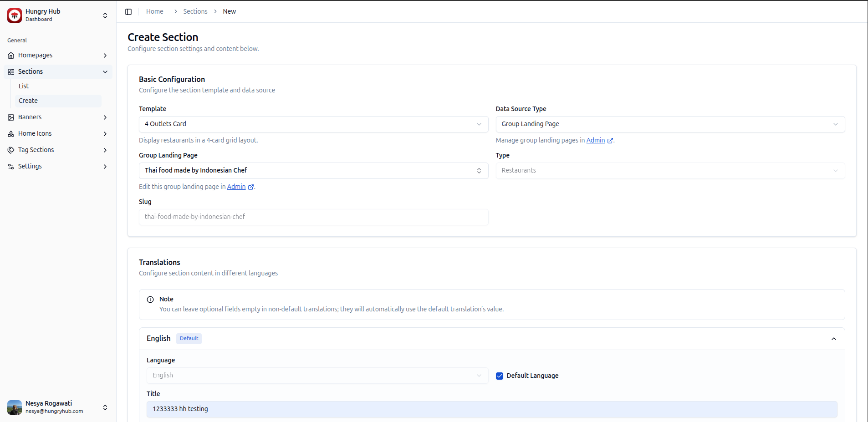The image size is (868, 422).
Task: Click the Hungry Hub logo icon
Action: coord(15,15)
